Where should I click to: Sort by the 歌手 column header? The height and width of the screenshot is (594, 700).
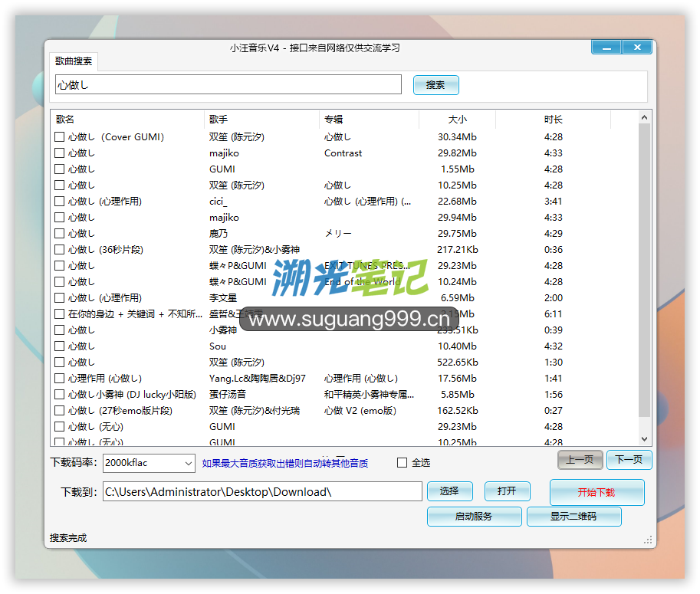(261, 119)
